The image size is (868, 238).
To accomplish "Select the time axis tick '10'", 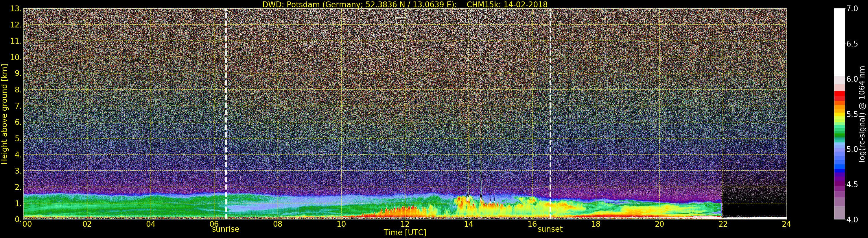I will pos(341,224).
